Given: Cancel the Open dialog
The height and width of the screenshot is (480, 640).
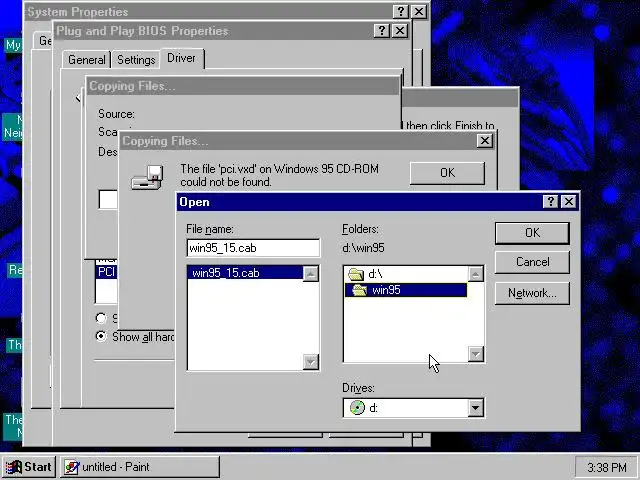Looking at the screenshot, I should coord(532,262).
